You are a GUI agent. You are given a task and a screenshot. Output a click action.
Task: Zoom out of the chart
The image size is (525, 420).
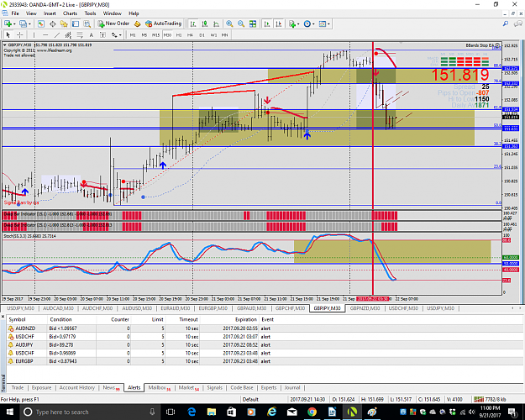tap(241, 24)
